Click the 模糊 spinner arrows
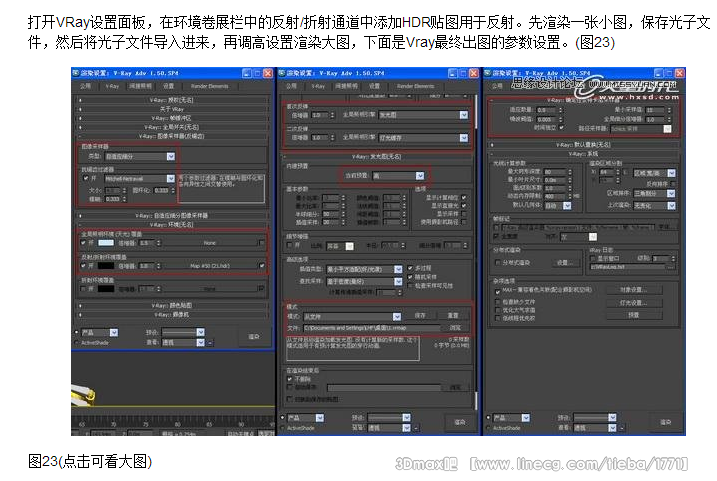The image size is (717, 481). pos(124,199)
